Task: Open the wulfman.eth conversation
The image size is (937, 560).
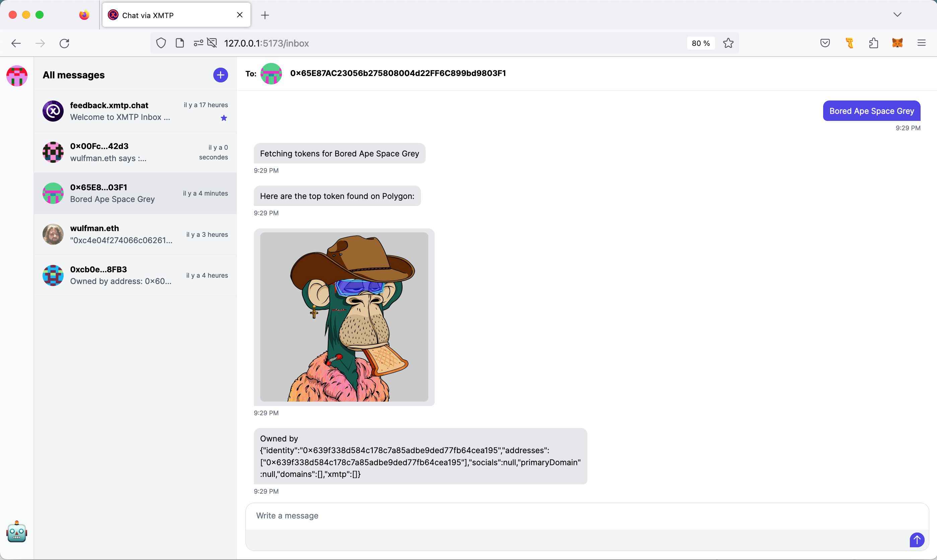Action: 135,234
